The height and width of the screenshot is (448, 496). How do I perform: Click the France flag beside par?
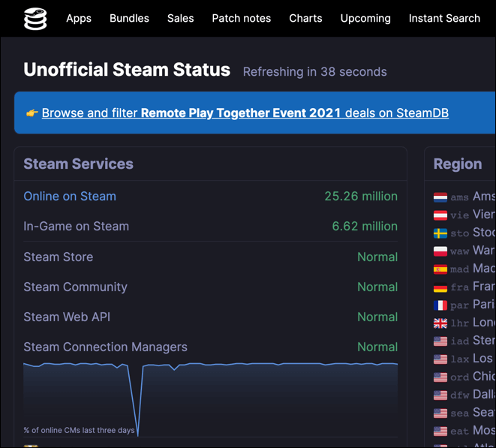click(x=440, y=305)
